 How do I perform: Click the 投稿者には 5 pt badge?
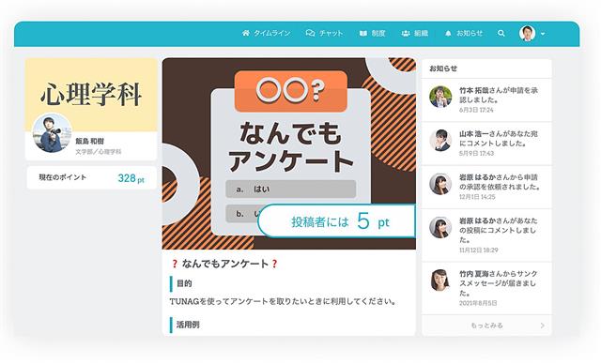coord(336,221)
